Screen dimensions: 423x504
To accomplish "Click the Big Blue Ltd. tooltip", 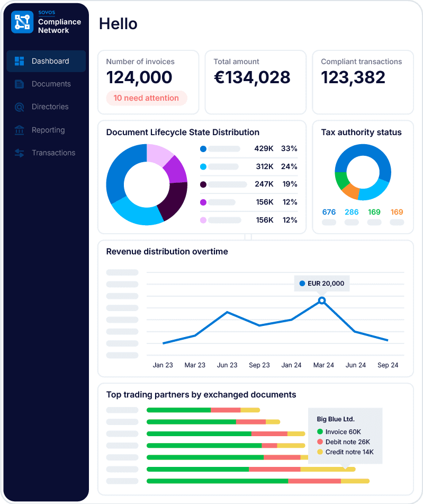I will point(345,436).
